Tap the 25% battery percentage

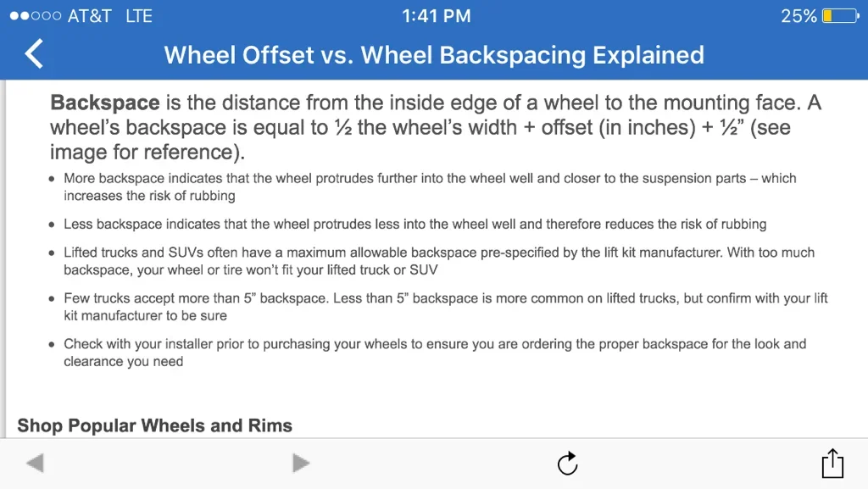point(798,16)
